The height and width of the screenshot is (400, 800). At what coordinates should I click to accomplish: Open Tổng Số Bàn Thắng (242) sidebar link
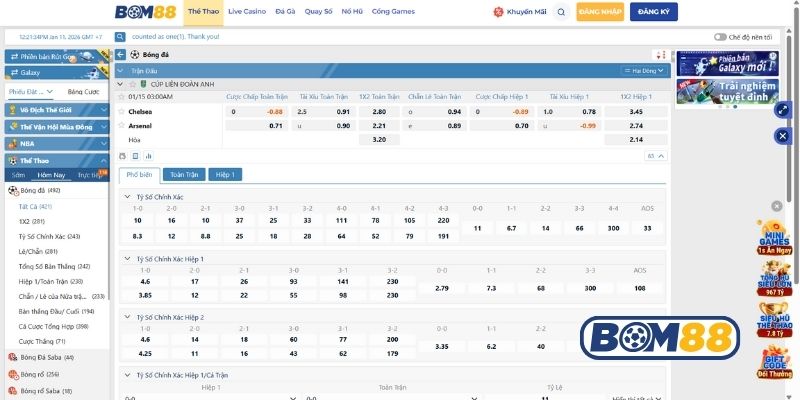pos(54,266)
